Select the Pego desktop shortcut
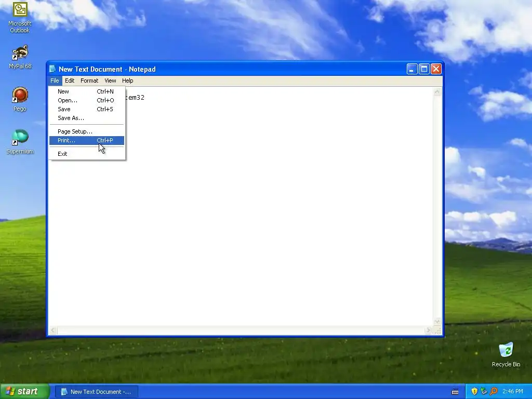532x399 pixels. coord(20,99)
